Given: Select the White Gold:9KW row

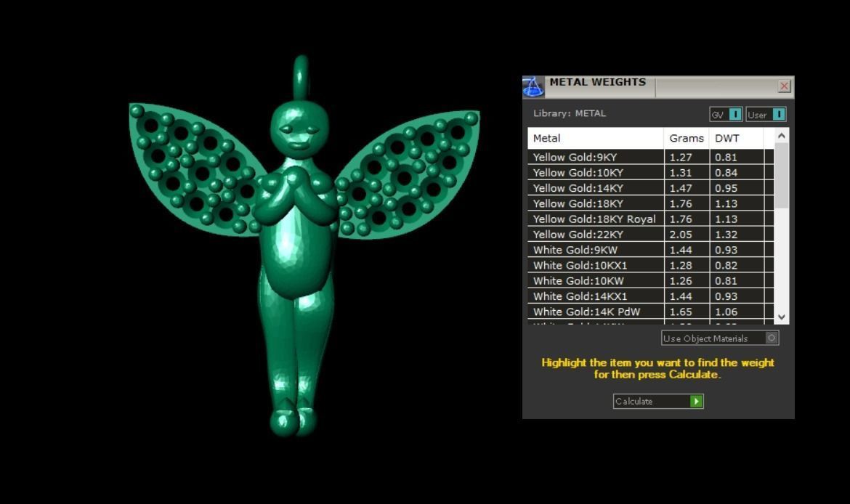Looking at the screenshot, I should point(650,250).
